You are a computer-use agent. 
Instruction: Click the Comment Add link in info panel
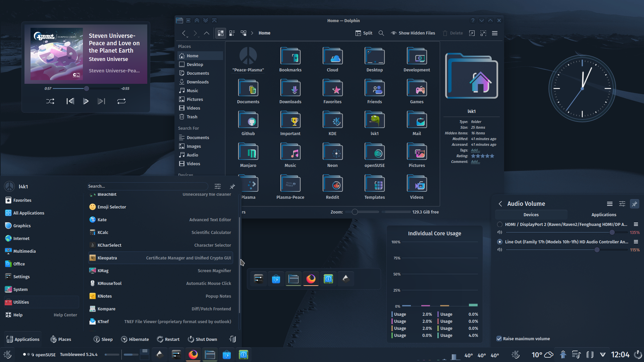475,162
